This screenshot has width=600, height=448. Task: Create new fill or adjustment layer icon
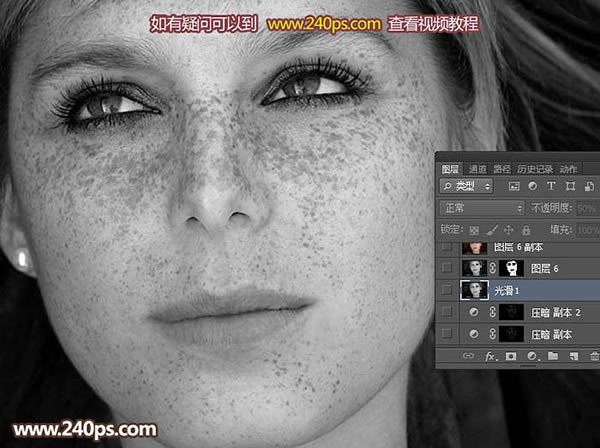pos(532,356)
